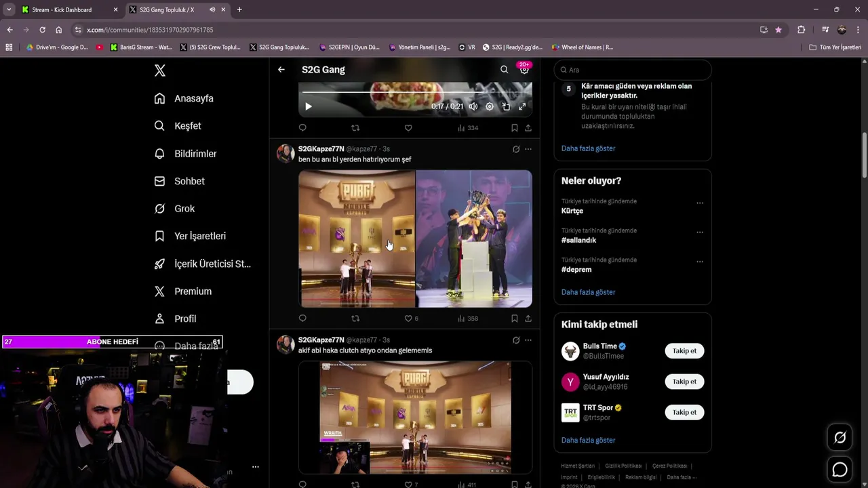The height and width of the screenshot is (488, 868).
Task: Repost the video post with 334 views
Action: [355, 127]
